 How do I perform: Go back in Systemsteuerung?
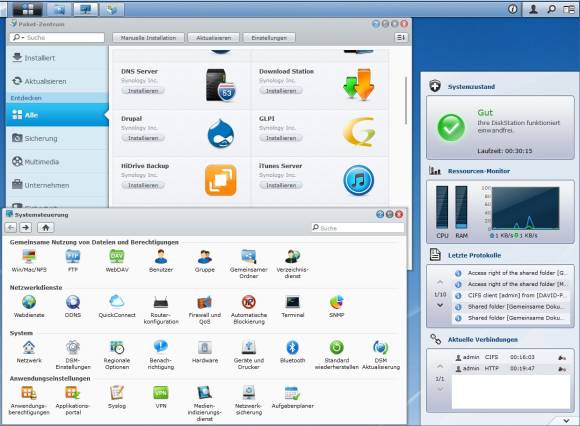click(x=11, y=227)
